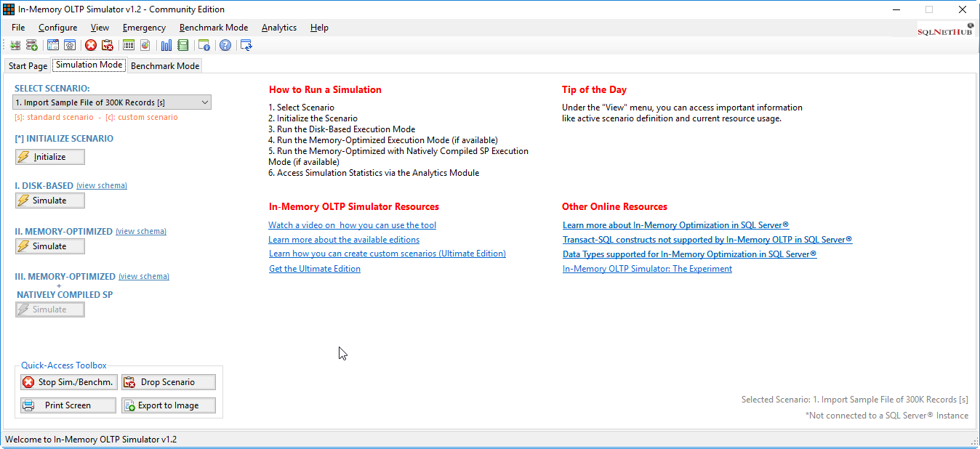Open the In-Memory Optimization in SQL Server link
Screen dimensions: 980x449
click(676, 225)
